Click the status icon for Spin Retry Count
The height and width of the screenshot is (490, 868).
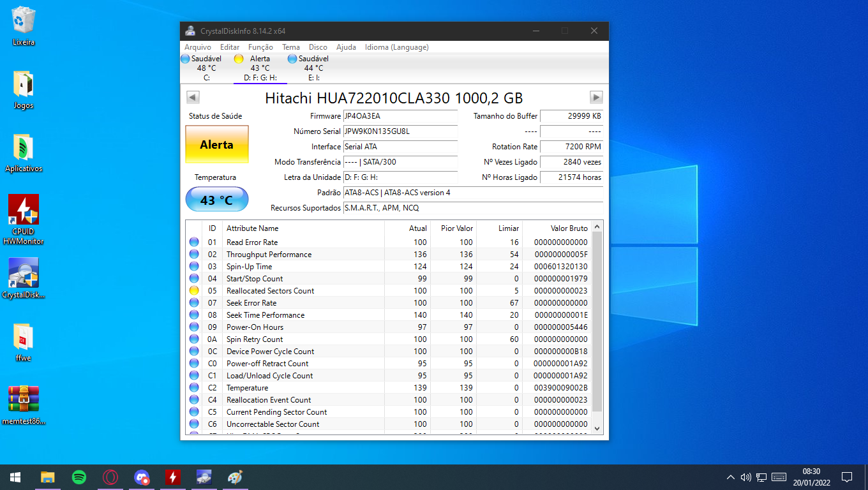[x=194, y=339]
